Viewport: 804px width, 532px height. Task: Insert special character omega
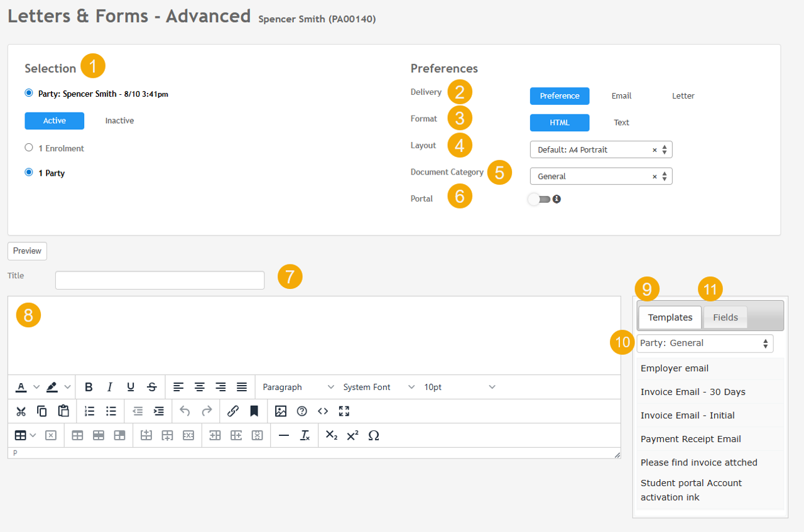coord(374,435)
